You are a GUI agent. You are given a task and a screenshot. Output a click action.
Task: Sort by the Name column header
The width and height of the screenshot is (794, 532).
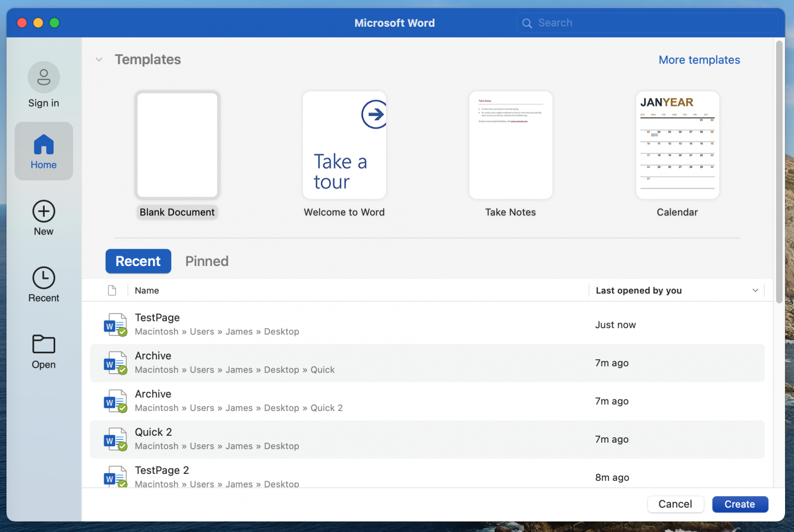coord(147,290)
